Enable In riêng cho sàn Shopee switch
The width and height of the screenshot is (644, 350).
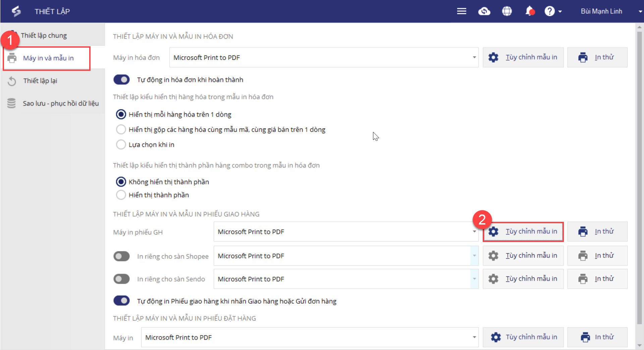pyautogui.click(x=121, y=256)
